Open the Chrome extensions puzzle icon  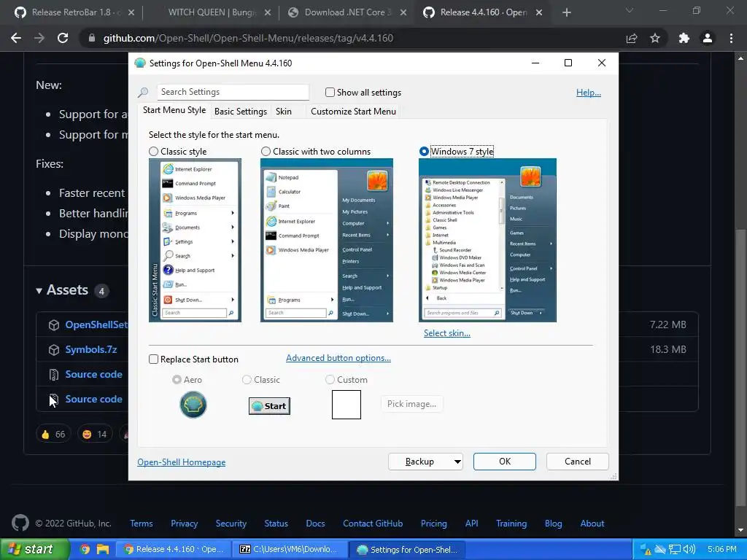(684, 38)
